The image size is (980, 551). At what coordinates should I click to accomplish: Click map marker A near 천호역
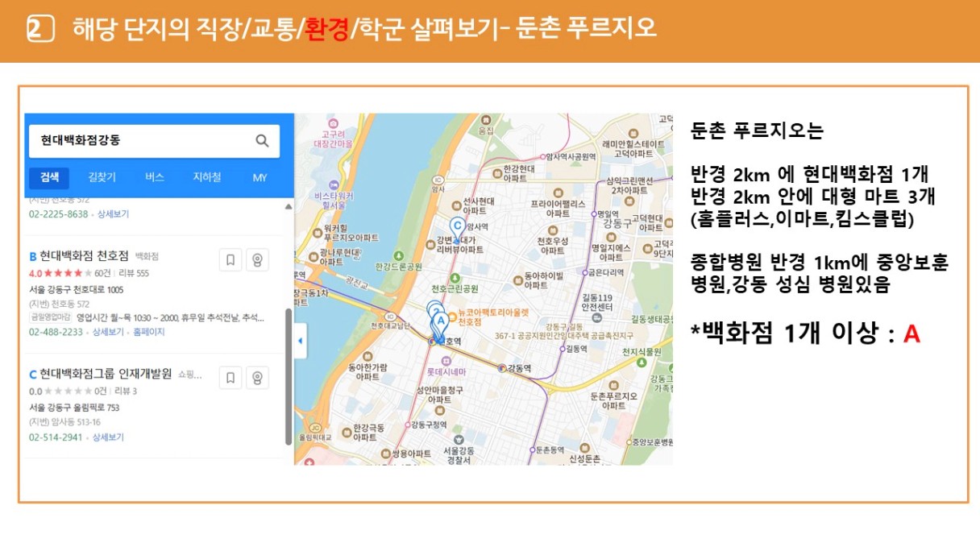coord(440,324)
